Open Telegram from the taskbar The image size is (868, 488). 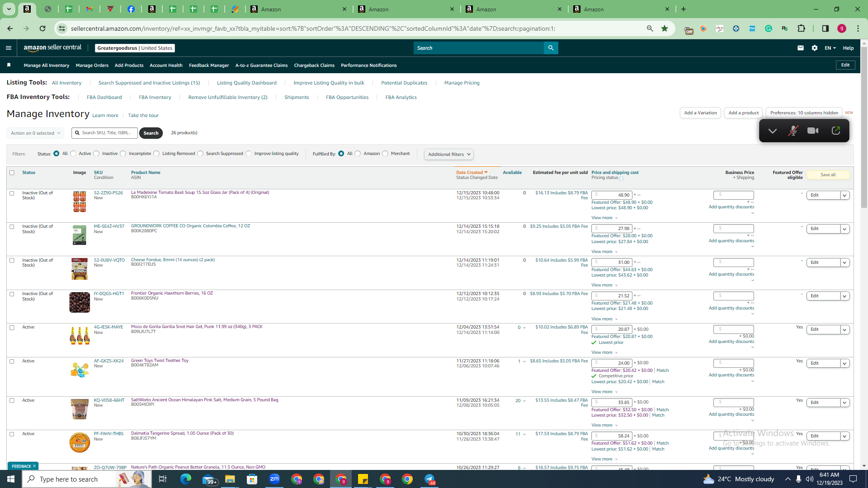coord(429,479)
